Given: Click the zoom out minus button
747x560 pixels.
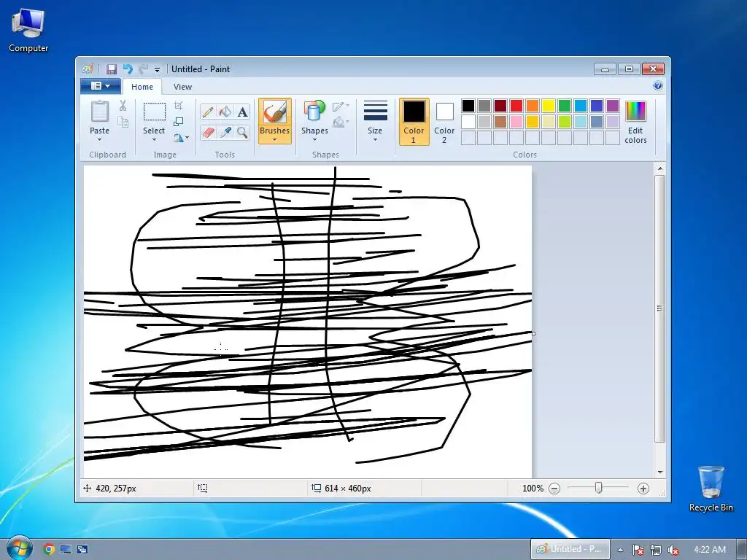Looking at the screenshot, I should pyautogui.click(x=554, y=489).
